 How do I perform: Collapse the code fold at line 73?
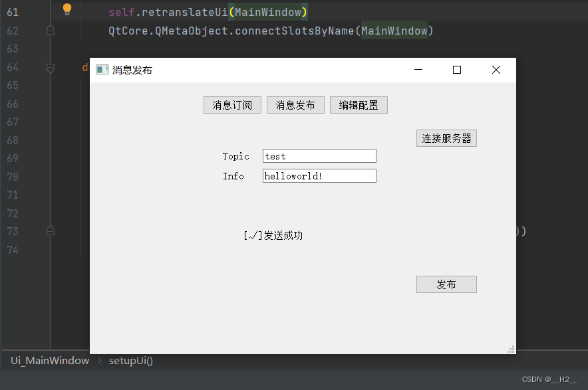[51, 231]
